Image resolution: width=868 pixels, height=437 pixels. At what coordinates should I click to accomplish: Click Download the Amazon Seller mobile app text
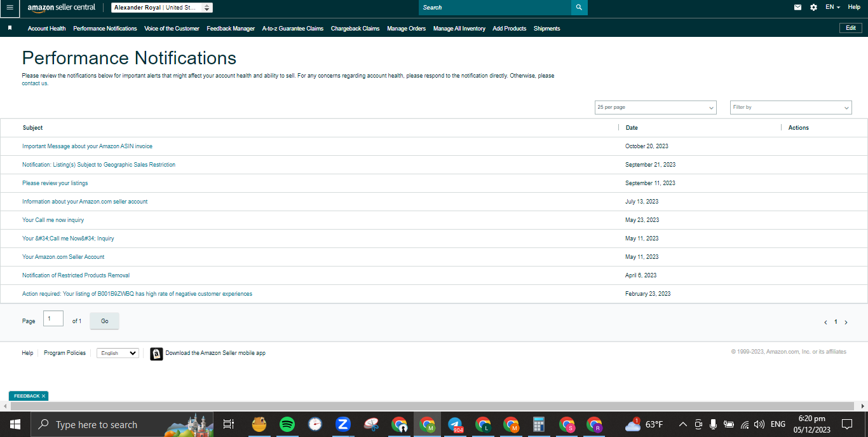pyautogui.click(x=215, y=353)
